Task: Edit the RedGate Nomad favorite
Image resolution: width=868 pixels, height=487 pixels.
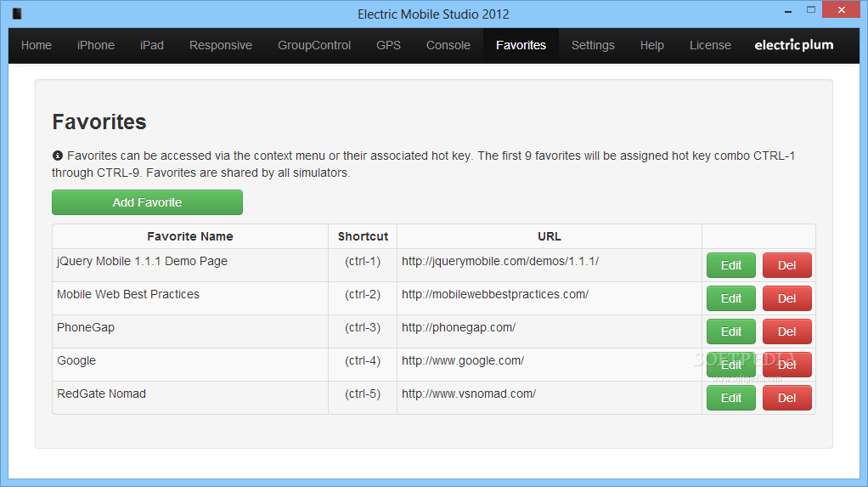Action: (730, 398)
